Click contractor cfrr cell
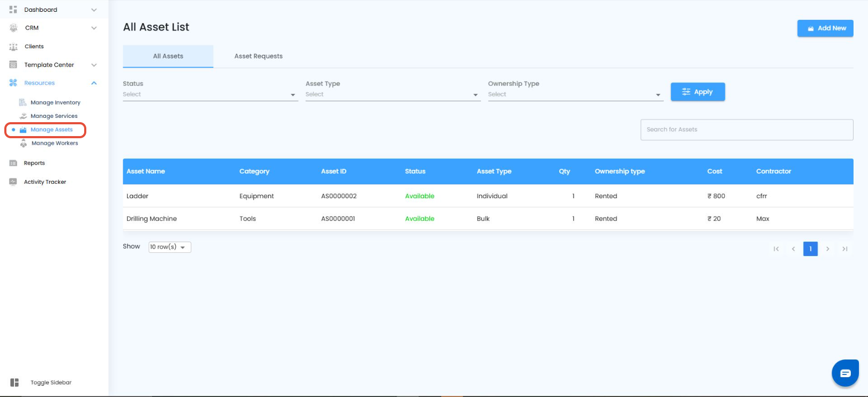Screen dimensions: 868x397 pyautogui.click(x=761, y=196)
